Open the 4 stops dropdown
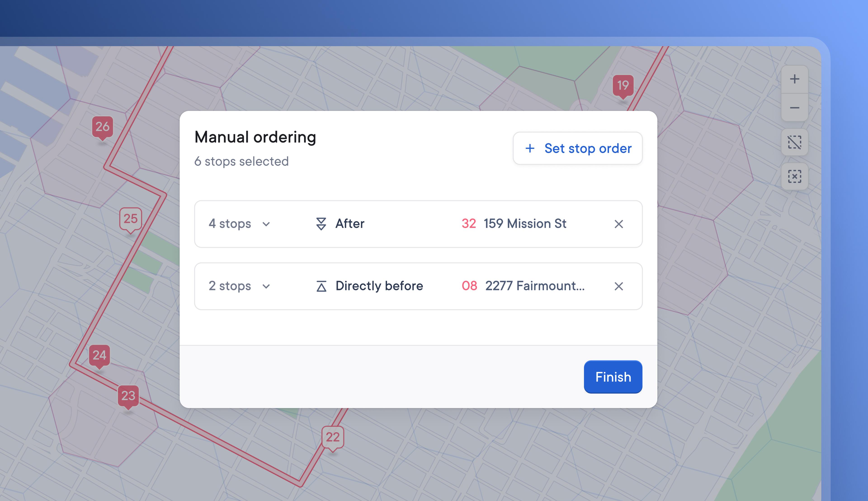The height and width of the screenshot is (501, 868). click(x=239, y=224)
